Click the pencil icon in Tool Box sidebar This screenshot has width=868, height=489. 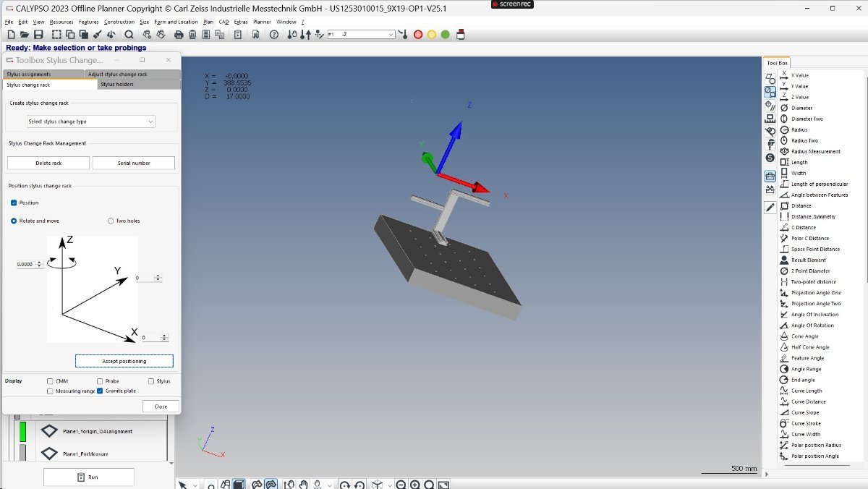[770, 208]
